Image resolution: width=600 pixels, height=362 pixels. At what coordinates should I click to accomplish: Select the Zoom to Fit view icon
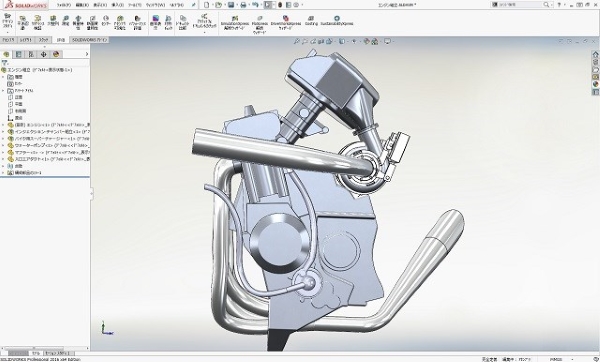point(296,41)
